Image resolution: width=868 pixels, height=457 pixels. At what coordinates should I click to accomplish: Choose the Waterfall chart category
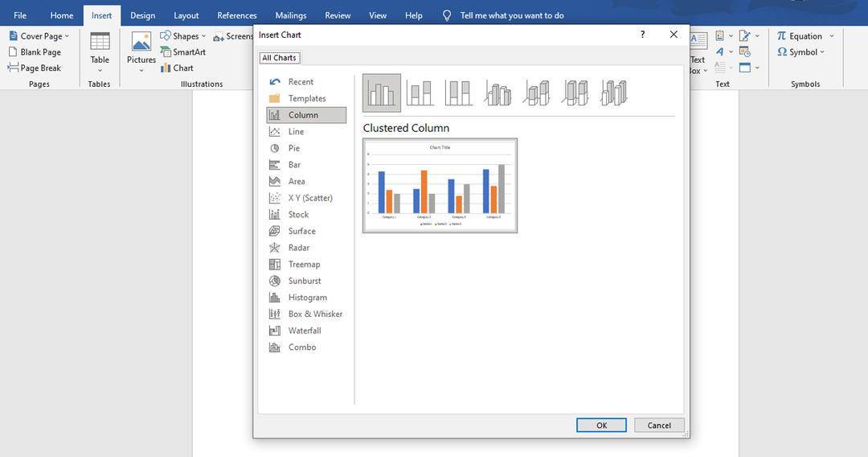click(306, 331)
